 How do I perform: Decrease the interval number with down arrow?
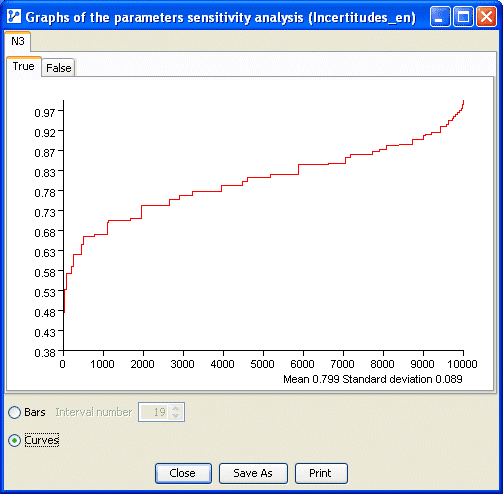click(176, 416)
